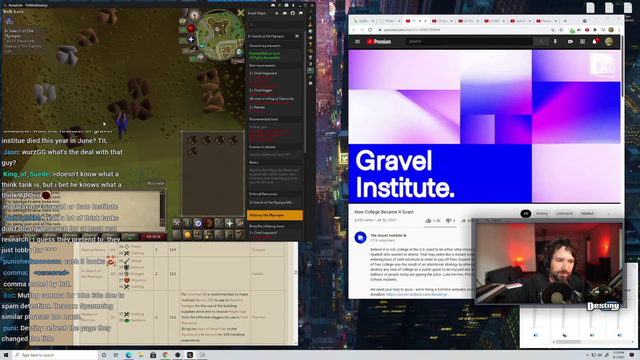This screenshot has width=640, height=360.
Task: Click the compass on the minimap
Action: 194,16
